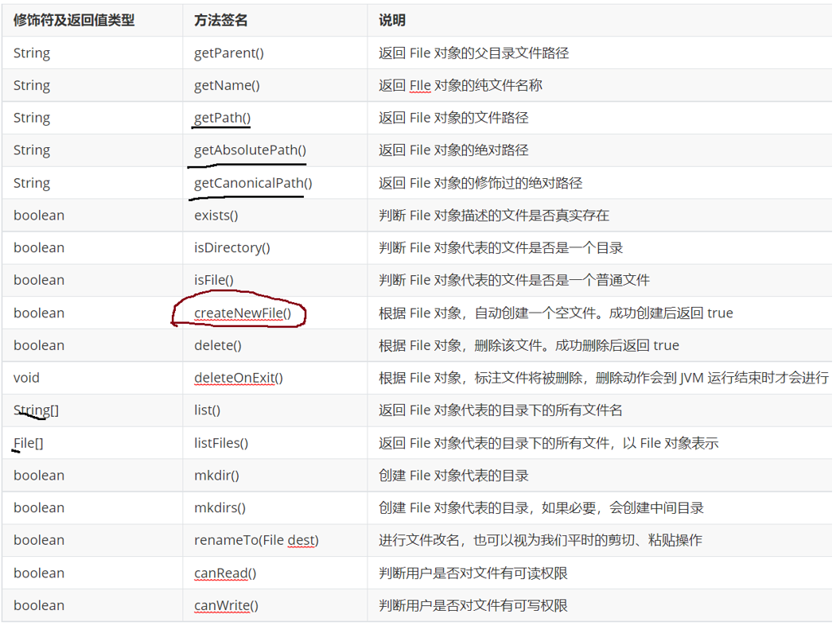
Task: Click the deleteOnExit() method text
Action: point(239,378)
